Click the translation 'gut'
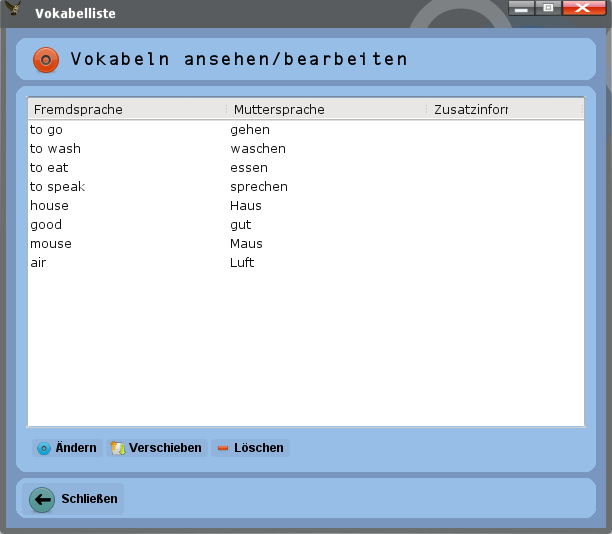This screenshot has width=612, height=534. (x=240, y=225)
